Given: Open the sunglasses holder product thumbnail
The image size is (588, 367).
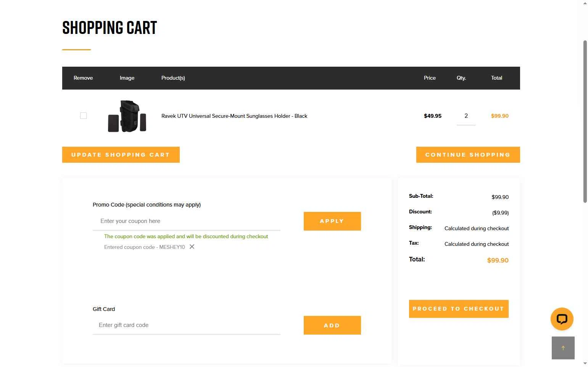Looking at the screenshot, I should point(127,116).
